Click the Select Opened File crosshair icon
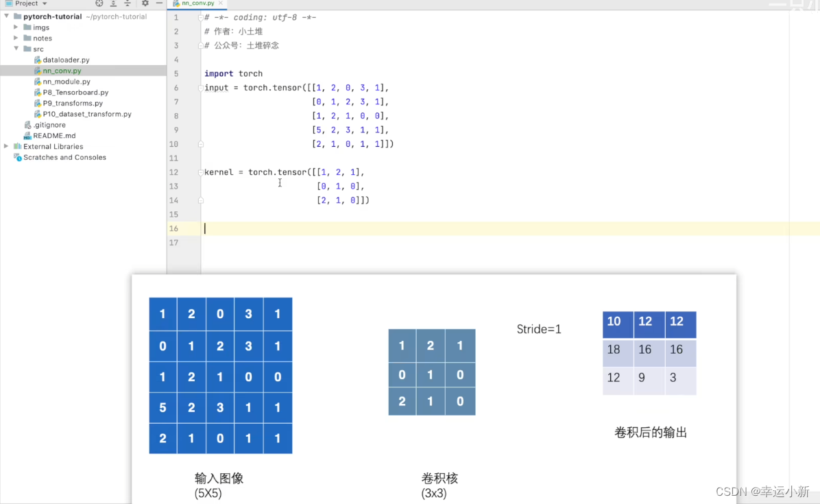Viewport: 820px width, 504px height. click(99, 3)
